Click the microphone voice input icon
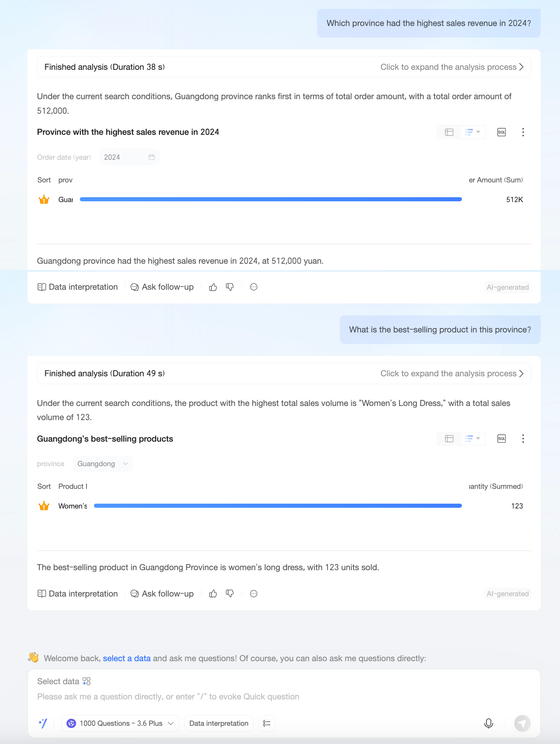This screenshot has width=560, height=744. pos(489,723)
